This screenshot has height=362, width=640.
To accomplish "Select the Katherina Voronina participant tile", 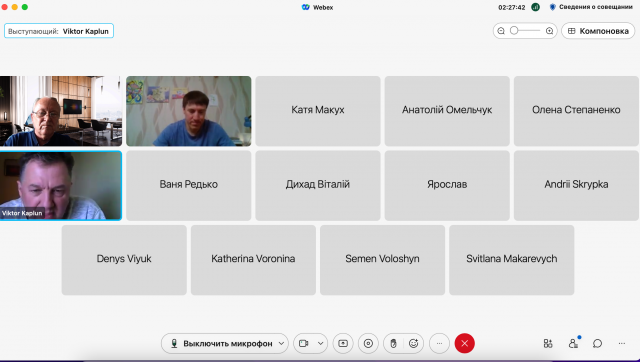I will point(253,260).
